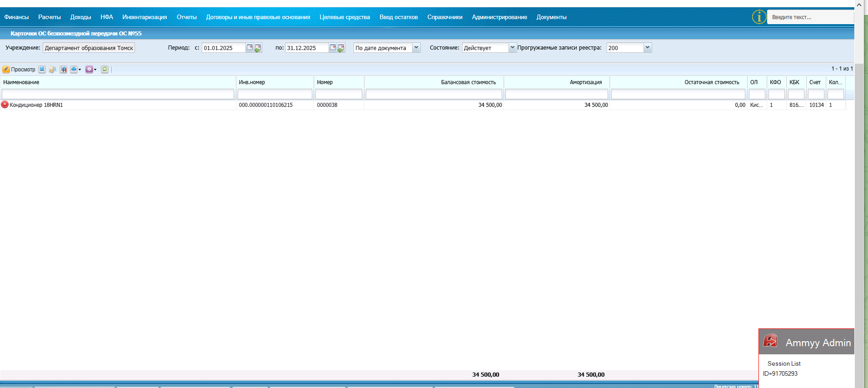The image size is (868, 388).
Task: Open the По дате документа dropdown
Action: coord(416,48)
